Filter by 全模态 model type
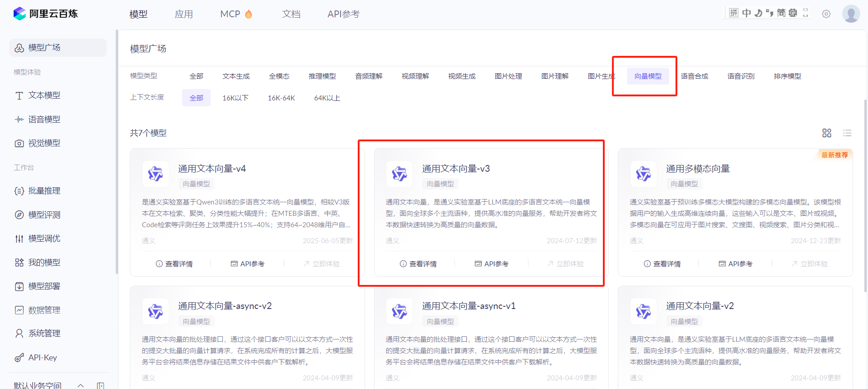 279,76
